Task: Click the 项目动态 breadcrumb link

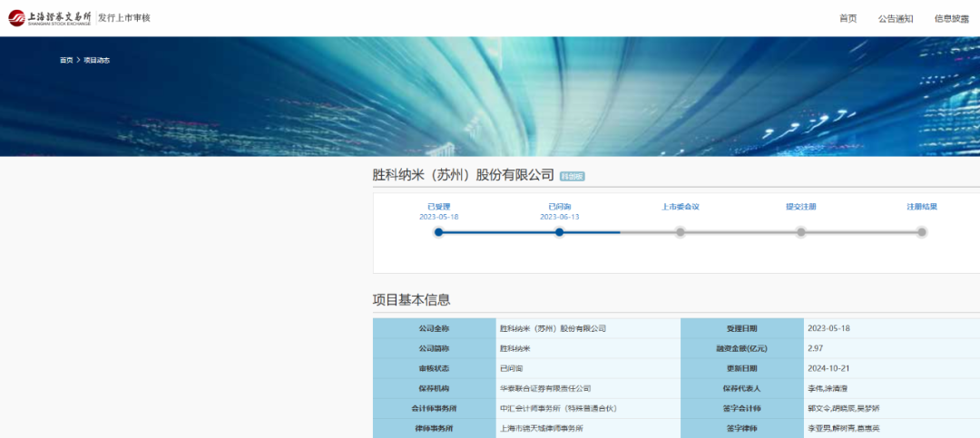Action: pos(97,60)
